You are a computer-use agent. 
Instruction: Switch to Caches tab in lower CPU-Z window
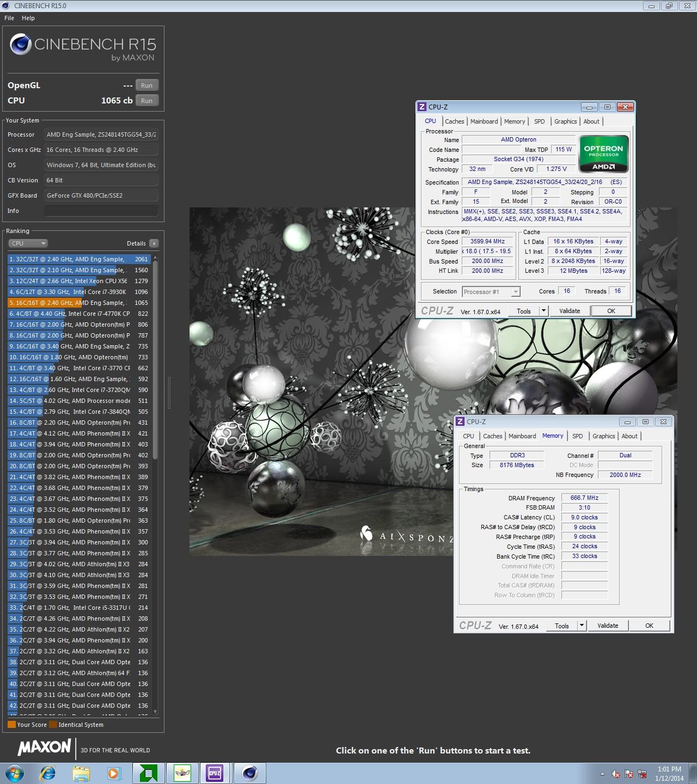pyautogui.click(x=493, y=436)
